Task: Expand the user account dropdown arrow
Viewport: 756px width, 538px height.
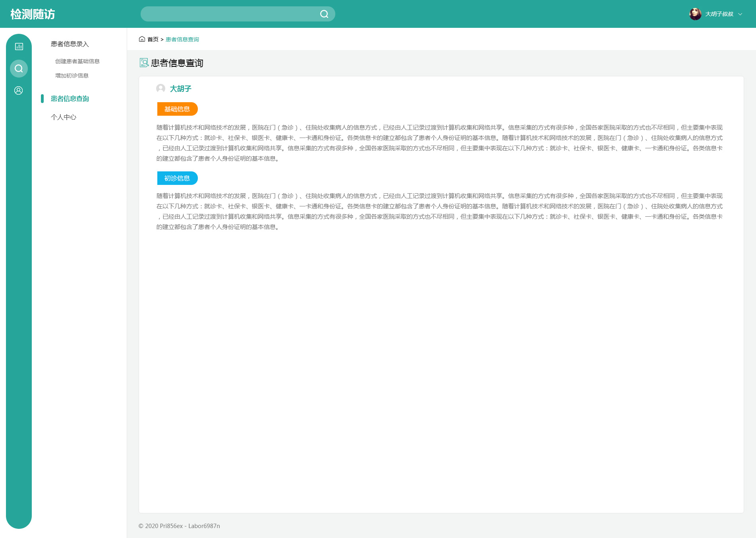Action: click(x=740, y=14)
